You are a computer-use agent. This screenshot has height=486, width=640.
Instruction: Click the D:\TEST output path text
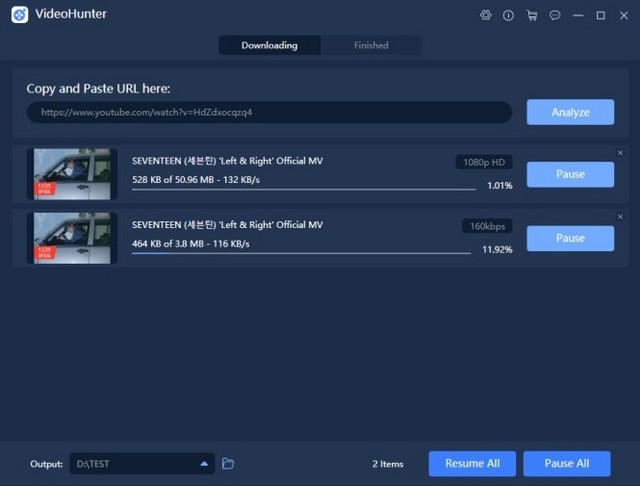[93, 464]
